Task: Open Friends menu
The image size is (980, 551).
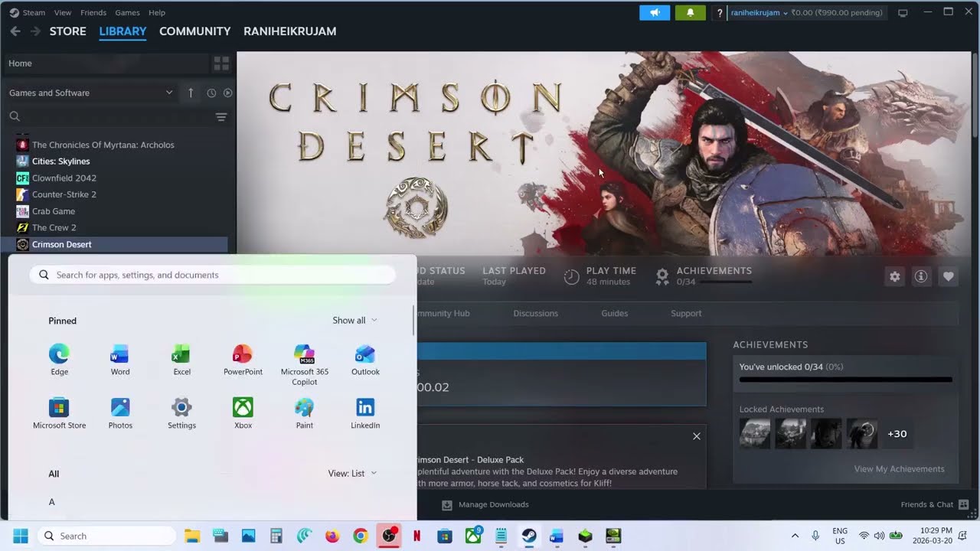Action: tap(93, 13)
